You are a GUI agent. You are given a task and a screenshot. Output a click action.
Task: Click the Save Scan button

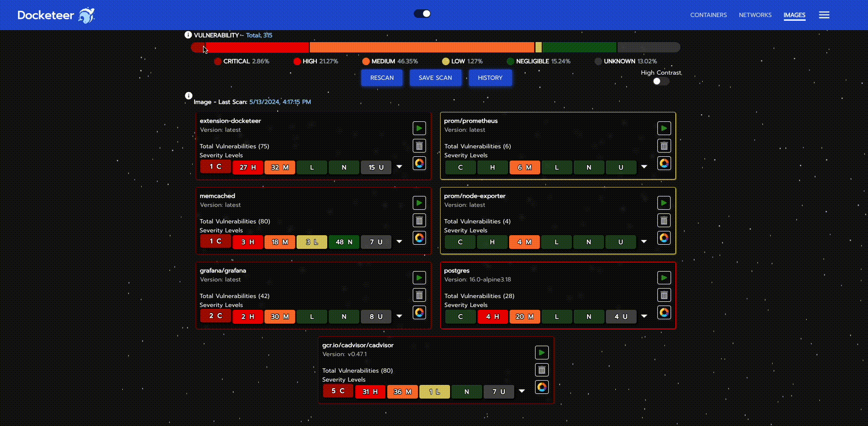pos(435,78)
